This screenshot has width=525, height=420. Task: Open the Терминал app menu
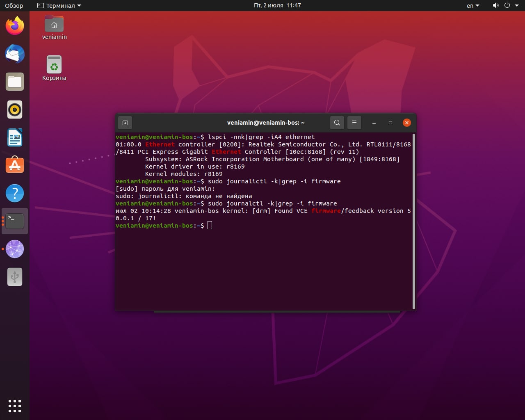coord(59,6)
